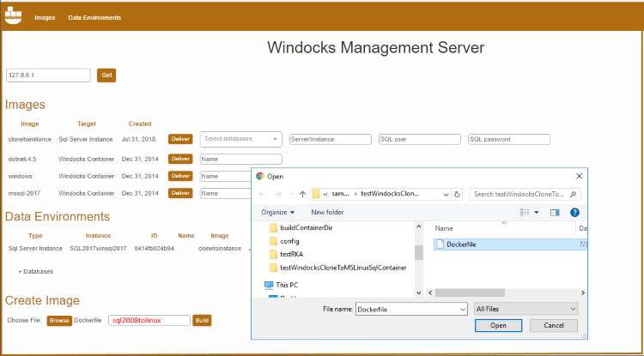
Task: Click the Windocks ship logo icon
Action: 14,16
